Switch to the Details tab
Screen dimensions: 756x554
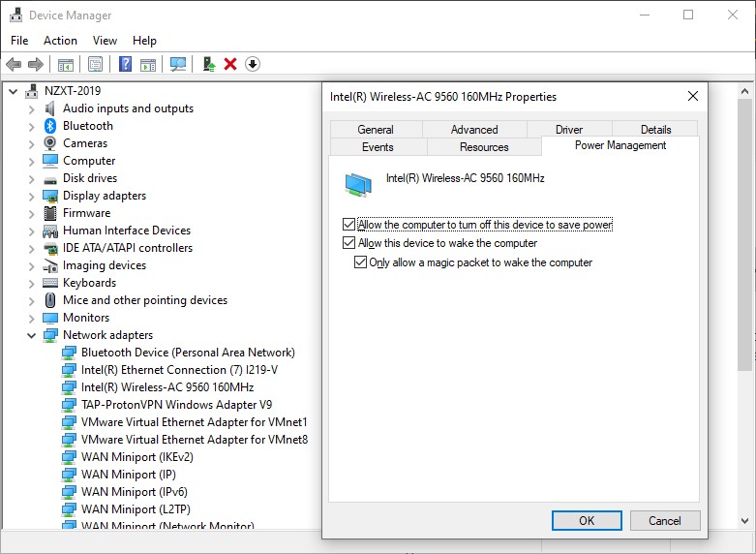coord(655,130)
